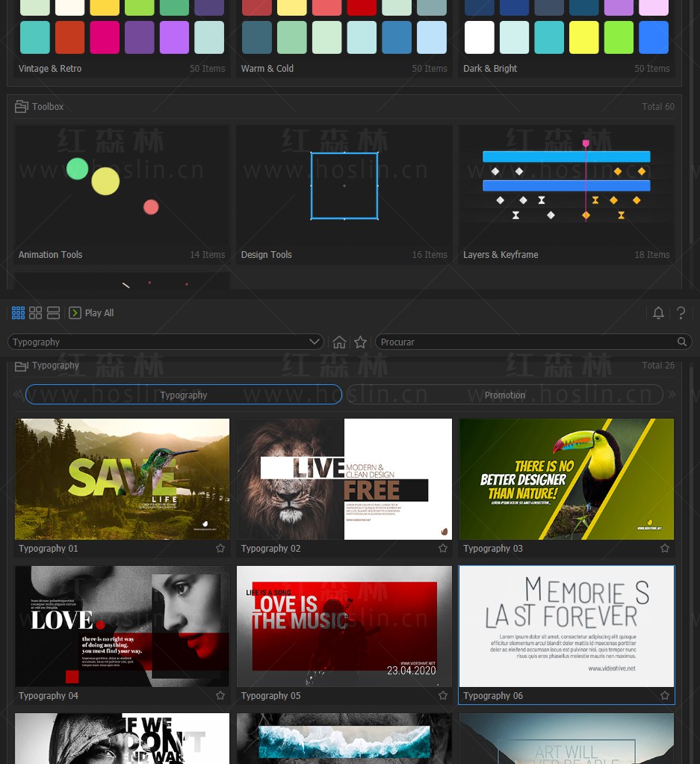
Task: Select Typography 06 Memories Last Forever thumbnail
Action: [x=566, y=626]
